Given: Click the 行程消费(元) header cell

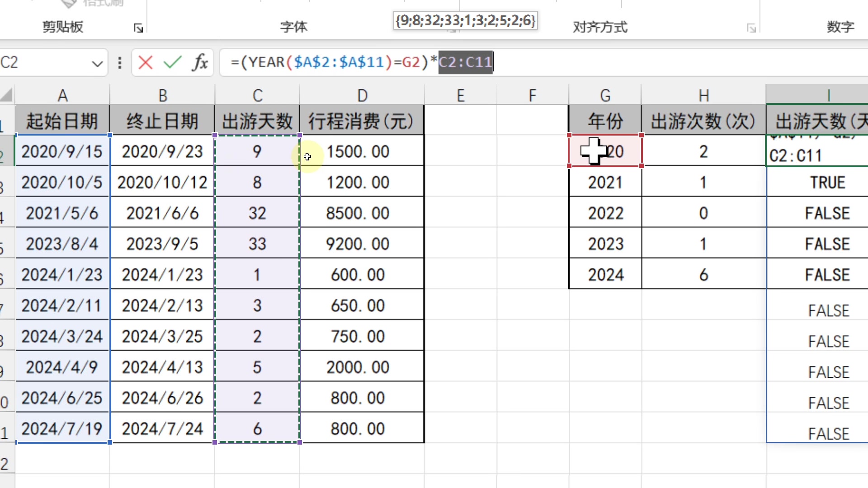Looking at the screenshot, I should (362, 121).
